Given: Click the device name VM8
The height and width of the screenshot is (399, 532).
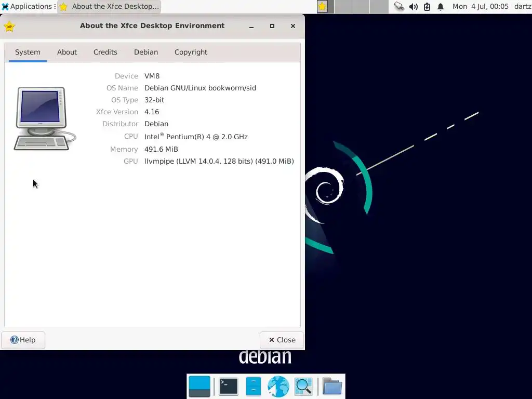Looking at the screenshot, I should [152, 76].
